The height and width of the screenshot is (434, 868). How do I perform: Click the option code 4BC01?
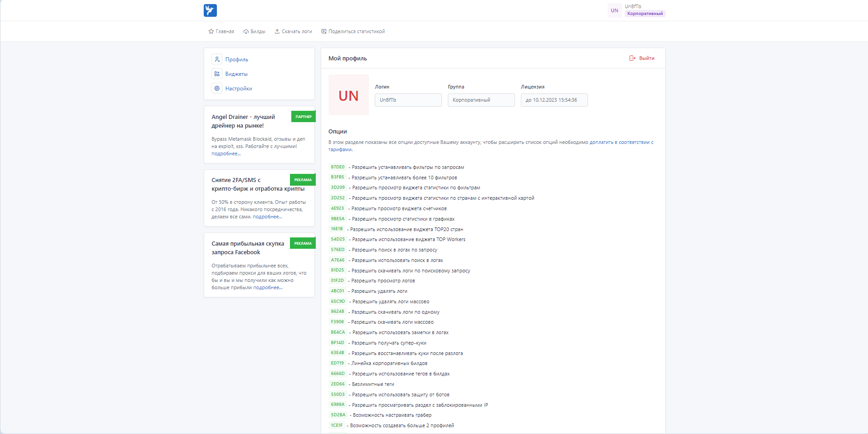[338, 291]
